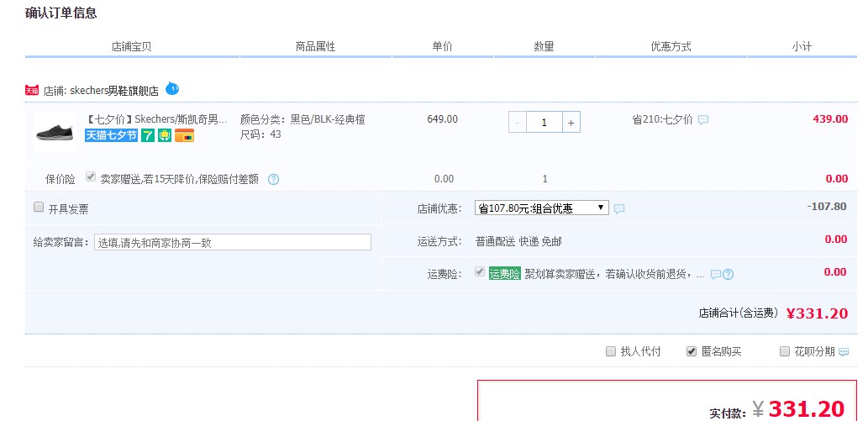Click the unit price 649.00
Screen dimensions: 868x421
(x=442, y=119)
